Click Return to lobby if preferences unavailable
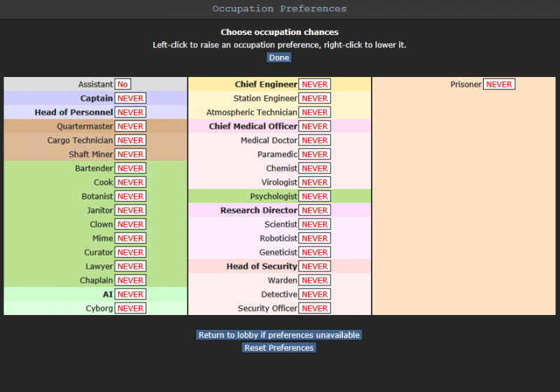This screenshot has height=392, width=560. point(279,335)
